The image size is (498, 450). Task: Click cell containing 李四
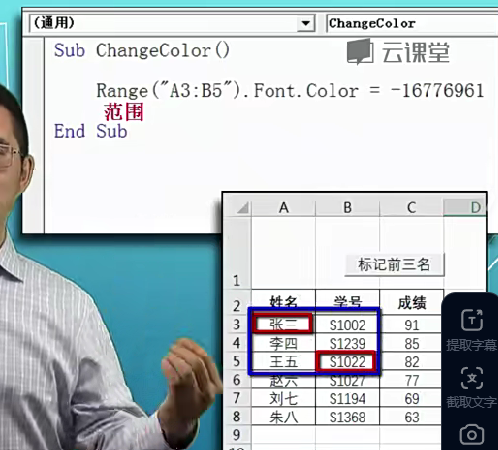tap(283, 343)
